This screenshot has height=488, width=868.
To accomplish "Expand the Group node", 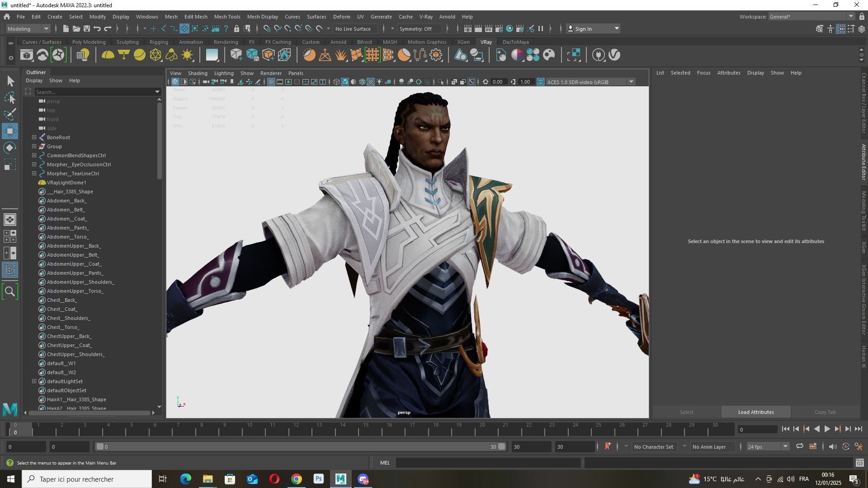I will tap(34, 146).
